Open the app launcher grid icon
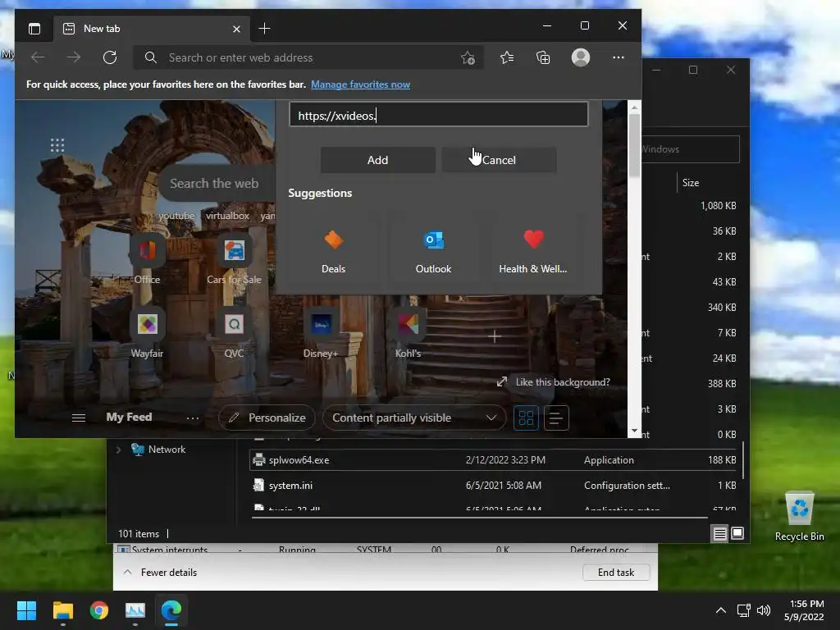Screen dimensions: 840x630 [x=57, y=145]
